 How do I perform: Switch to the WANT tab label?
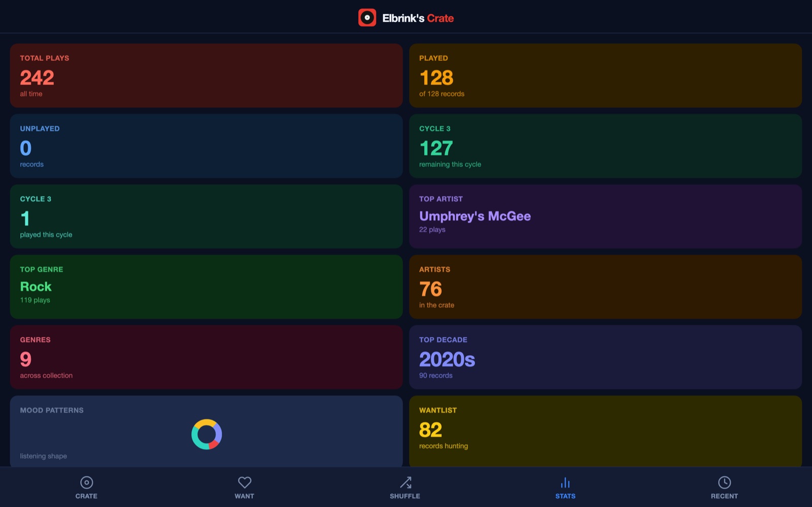click(245, 496)
